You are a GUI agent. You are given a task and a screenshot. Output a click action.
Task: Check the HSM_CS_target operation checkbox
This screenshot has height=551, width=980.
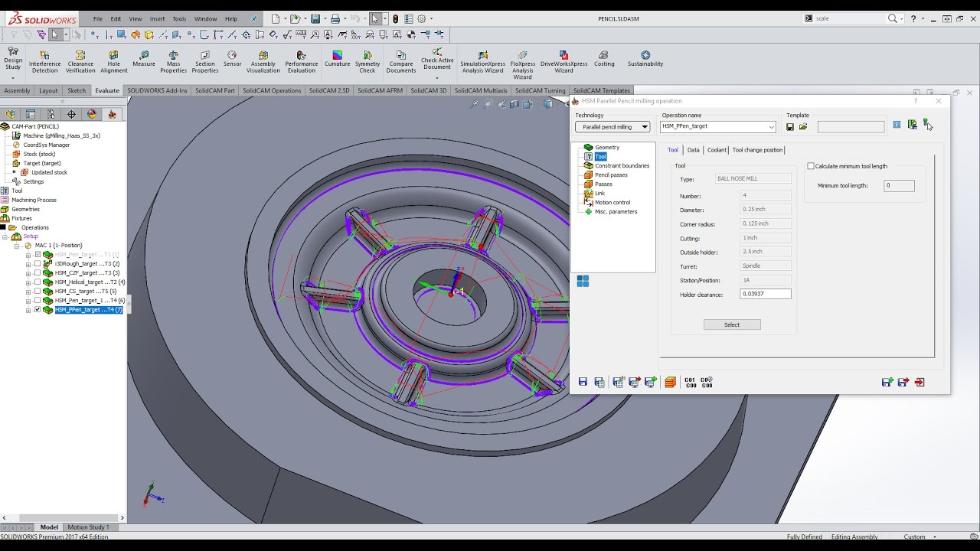pyautogui.click(x=38, y=292)
